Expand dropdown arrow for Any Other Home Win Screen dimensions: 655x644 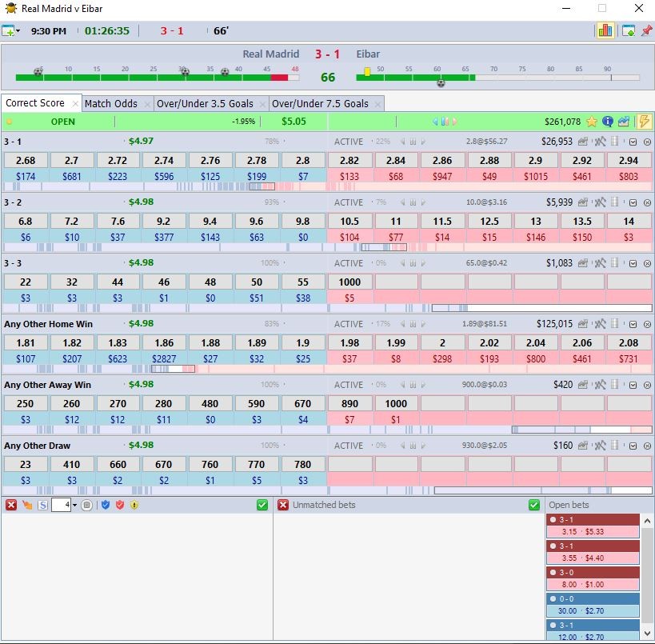[x=633, y=325]
